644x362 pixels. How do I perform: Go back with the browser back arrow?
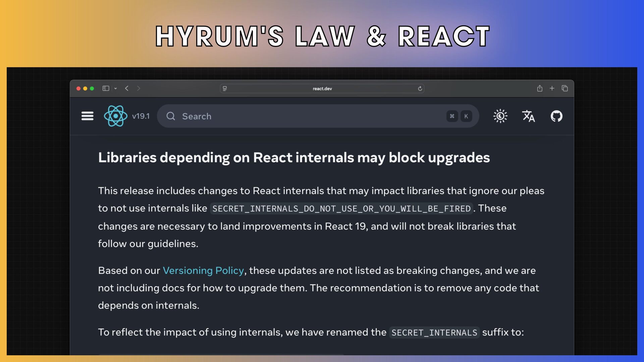tap(127, 88)
